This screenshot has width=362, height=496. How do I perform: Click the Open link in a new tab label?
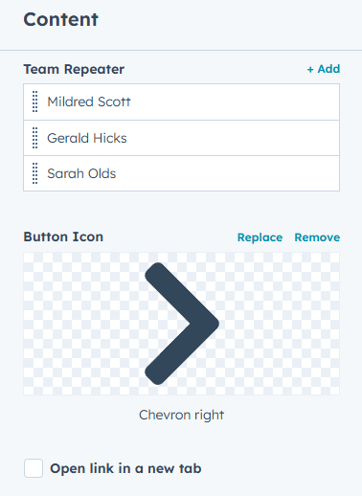pyautogui.click(x=126, y=468)
